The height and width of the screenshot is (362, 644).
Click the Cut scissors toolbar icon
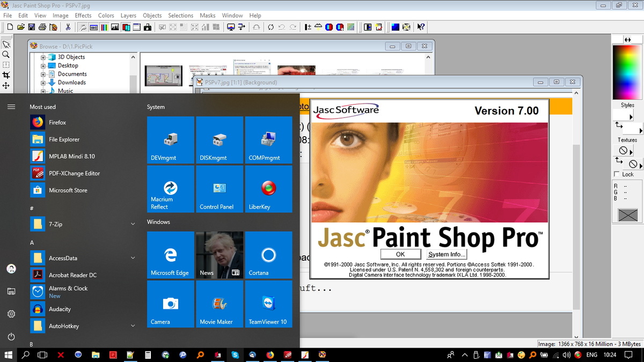68,27
